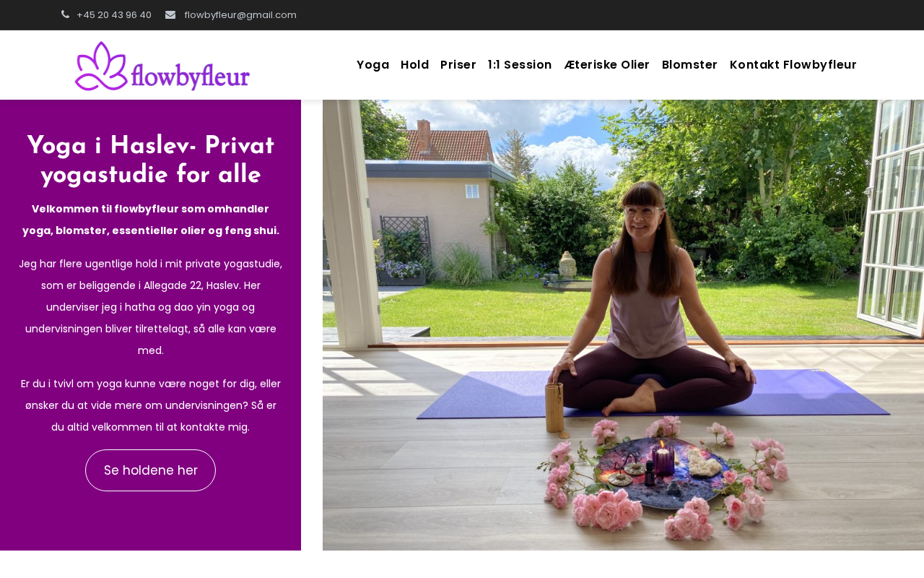Click the Yoga i Haslev heading
The height and width of the screenshot is (578, 924).
pos(150,160)
